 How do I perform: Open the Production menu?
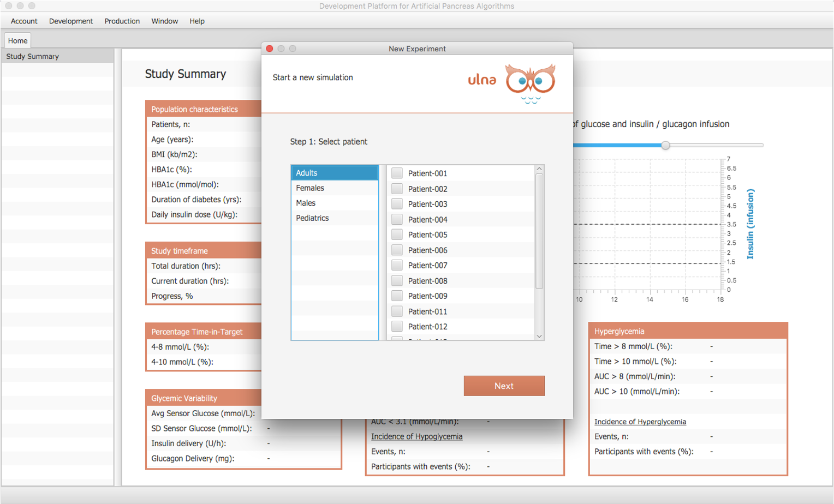pos(122,21)
